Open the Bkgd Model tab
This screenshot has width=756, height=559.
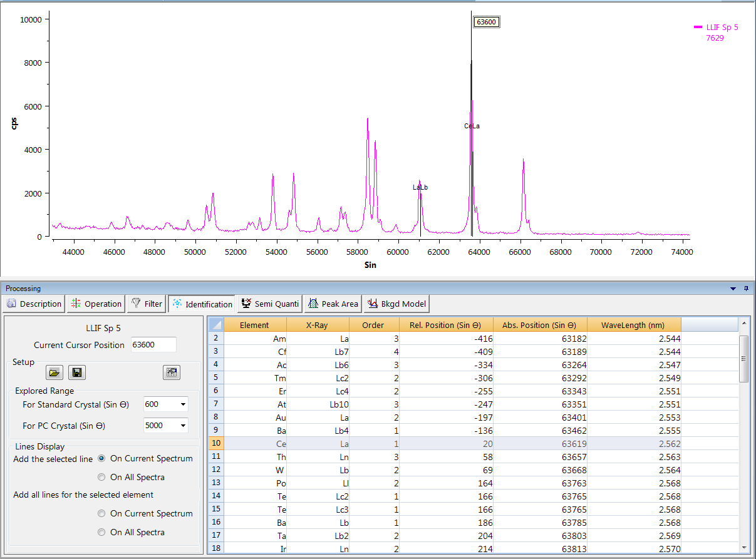click(397, 304)
